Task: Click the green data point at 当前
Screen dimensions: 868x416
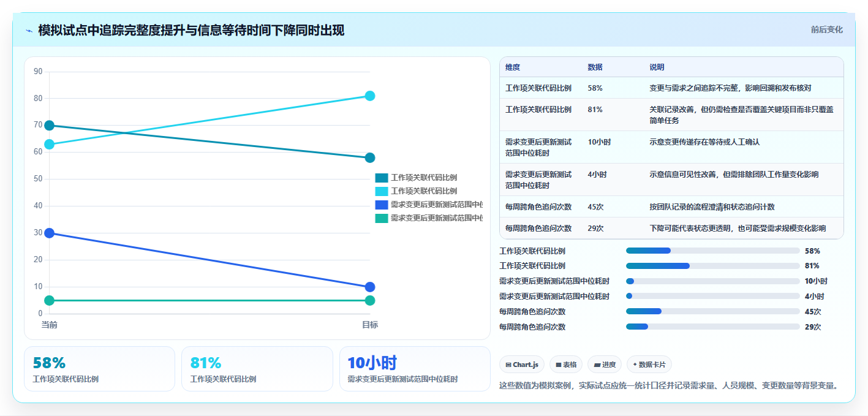Action: point(50,300)
